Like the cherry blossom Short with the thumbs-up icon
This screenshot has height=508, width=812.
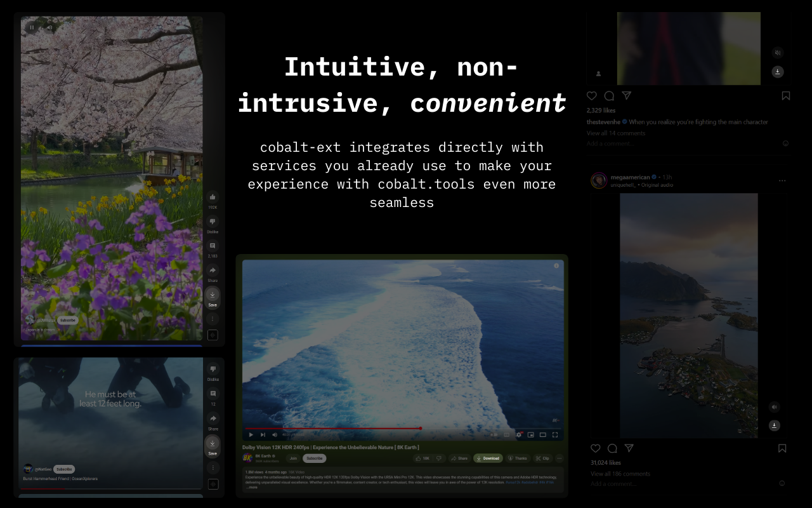[x=213, y=198]
